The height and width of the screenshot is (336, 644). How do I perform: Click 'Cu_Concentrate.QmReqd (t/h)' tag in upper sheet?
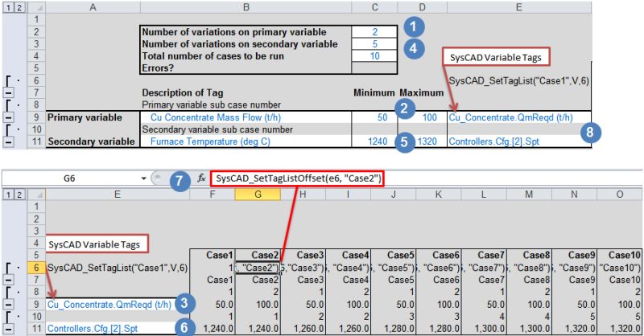click(519, 117)
